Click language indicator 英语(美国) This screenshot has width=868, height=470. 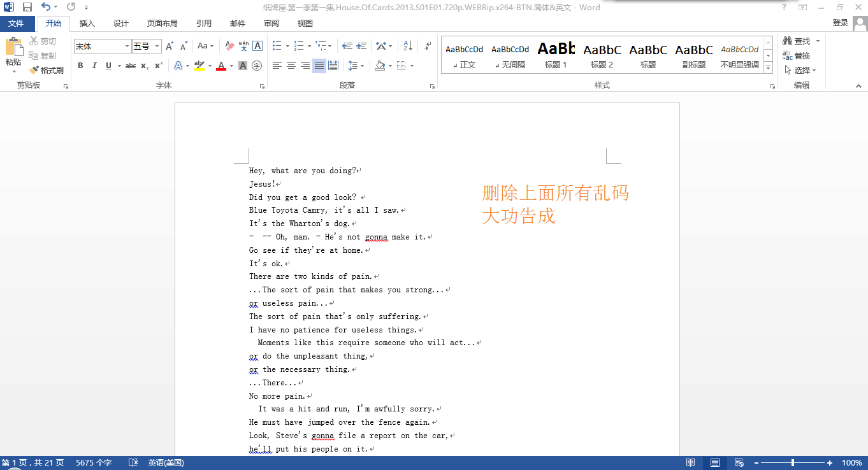pos(166,463)
